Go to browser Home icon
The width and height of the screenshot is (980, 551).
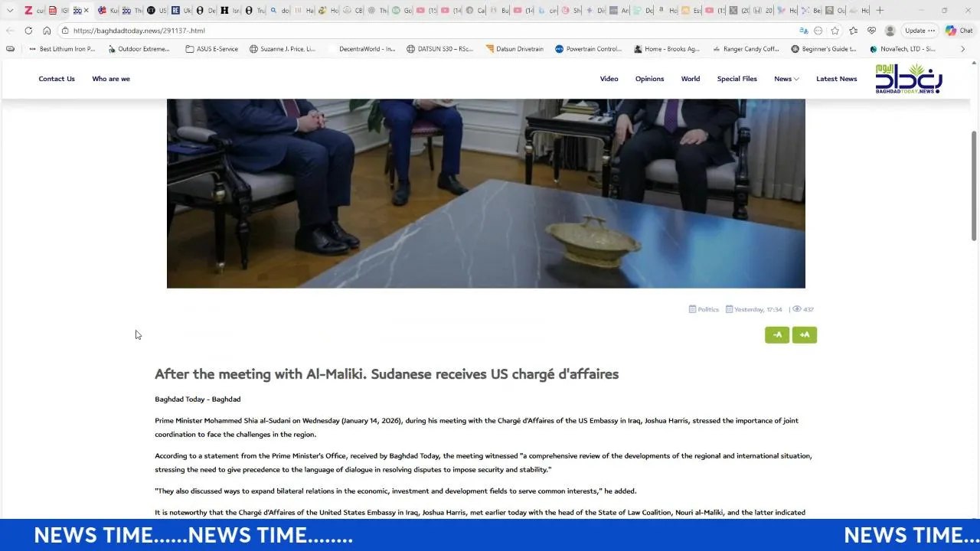tap(47, 31)
